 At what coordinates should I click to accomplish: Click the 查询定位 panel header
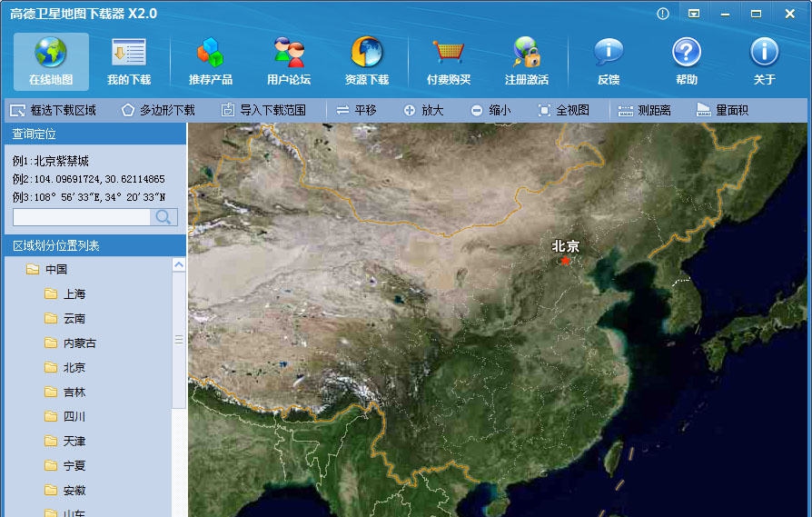[x=95, y=134]
